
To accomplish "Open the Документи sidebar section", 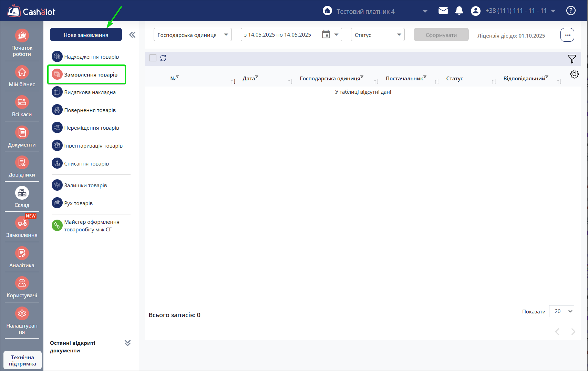I will [x=22, y=137].
